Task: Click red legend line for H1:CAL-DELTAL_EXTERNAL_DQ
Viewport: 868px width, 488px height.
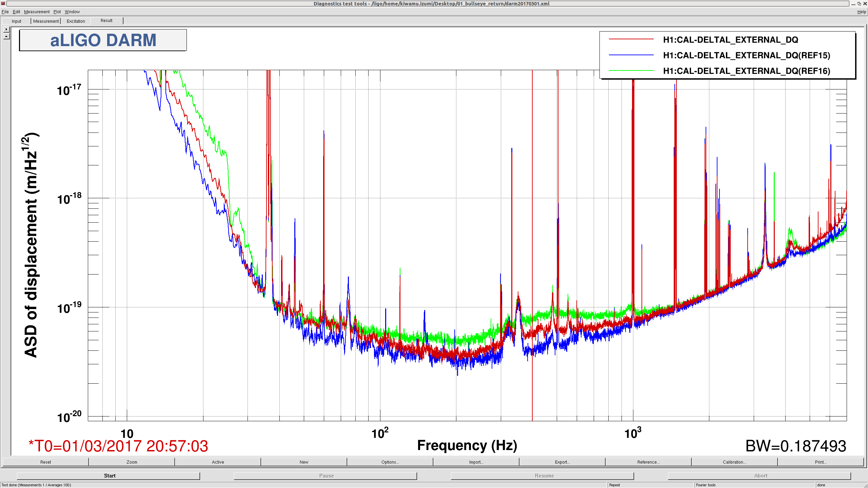Action: [631, 39]
